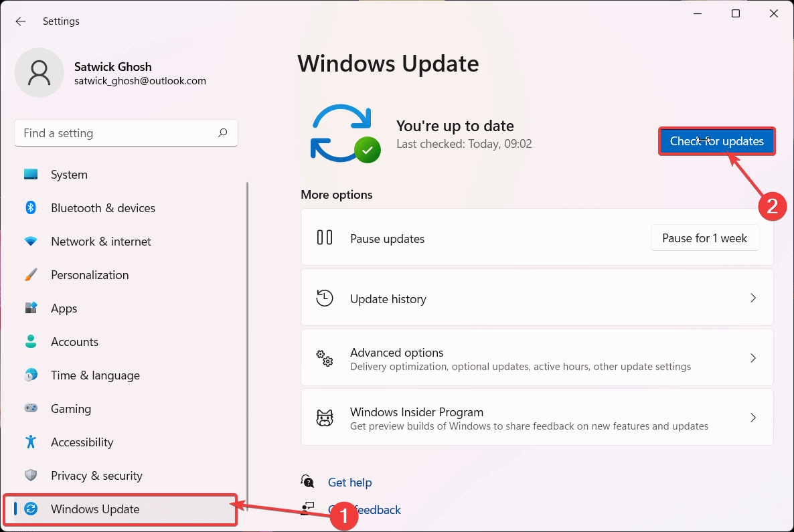This screenshot has width=794, height=532.
Task: Go to Gaming settings
Action: tap(126, 408)
